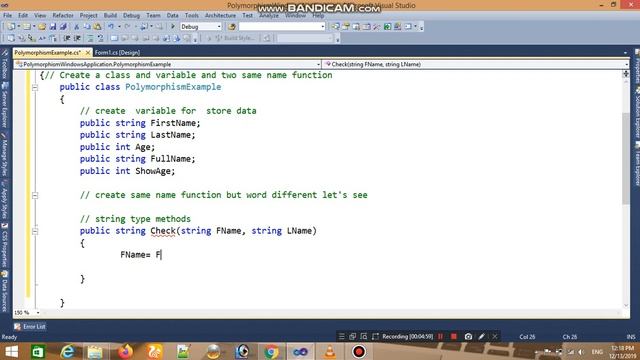The width and height of the screenshot is (640, 360).
Task: Open Google Chrome from the taskbar
Action: tap(271, 352)
